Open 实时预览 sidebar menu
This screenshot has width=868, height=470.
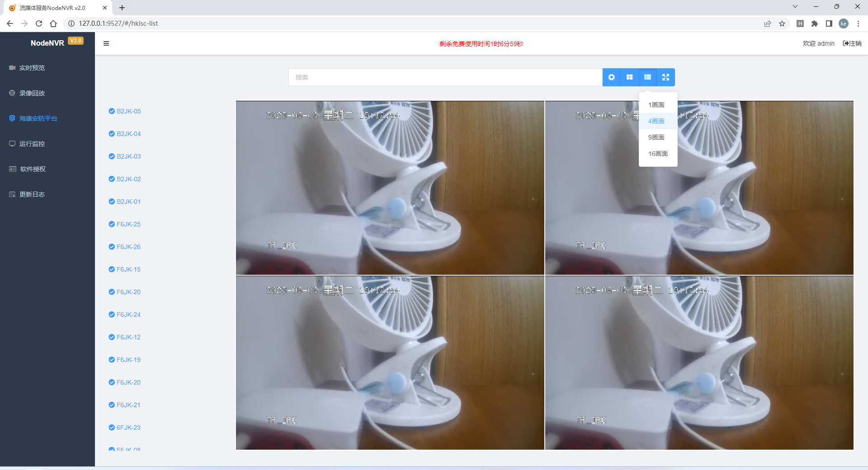(x=47, y=68)
